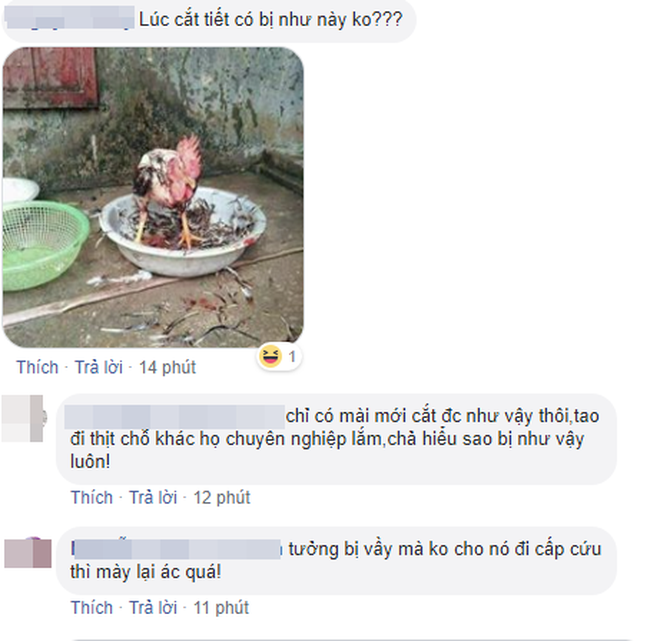Open the 11 phút timestamp link
The height and width of the screenshot is (641, 650).
point(221,608)
